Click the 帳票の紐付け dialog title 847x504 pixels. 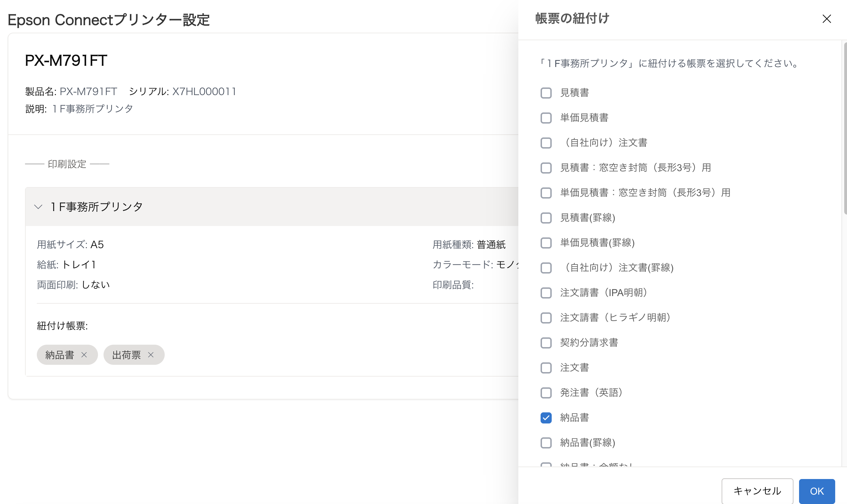573,19
